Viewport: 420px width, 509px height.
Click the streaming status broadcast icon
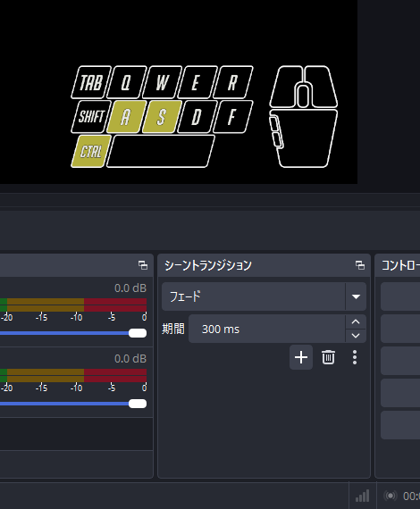(x=391, y=496)
